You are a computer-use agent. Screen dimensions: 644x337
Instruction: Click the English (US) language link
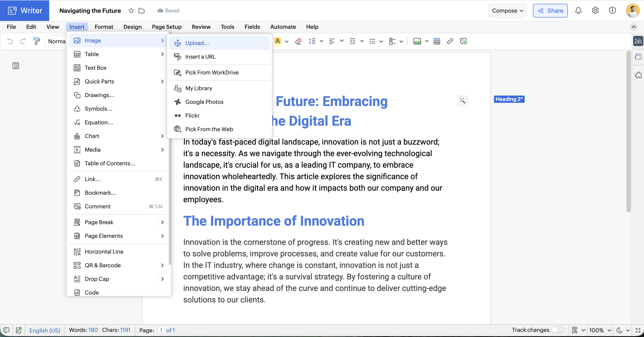[x=45, y=330]
